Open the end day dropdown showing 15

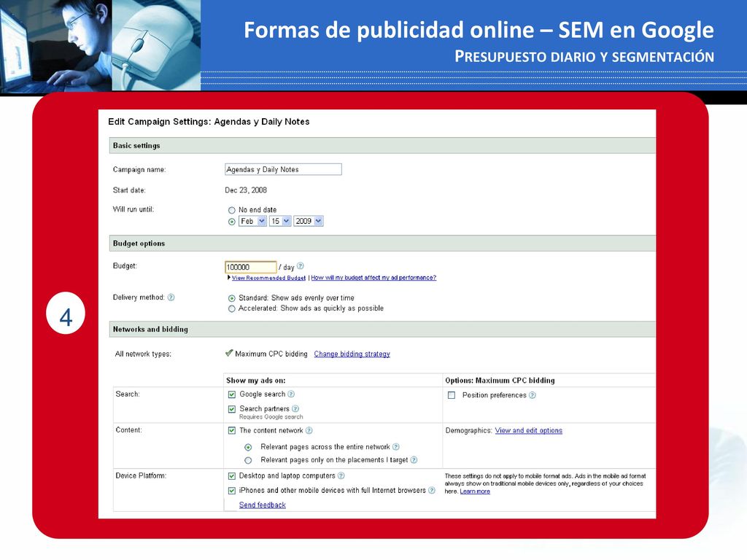click(x=280, y=221)
